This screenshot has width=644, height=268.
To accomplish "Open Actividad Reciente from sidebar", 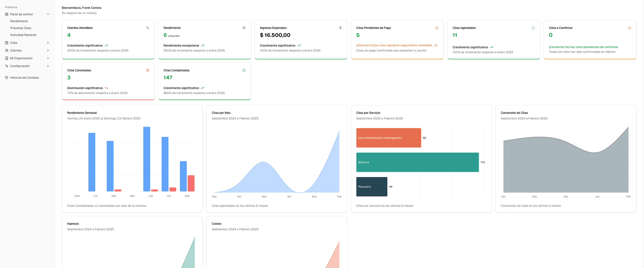I will point(23,35).
